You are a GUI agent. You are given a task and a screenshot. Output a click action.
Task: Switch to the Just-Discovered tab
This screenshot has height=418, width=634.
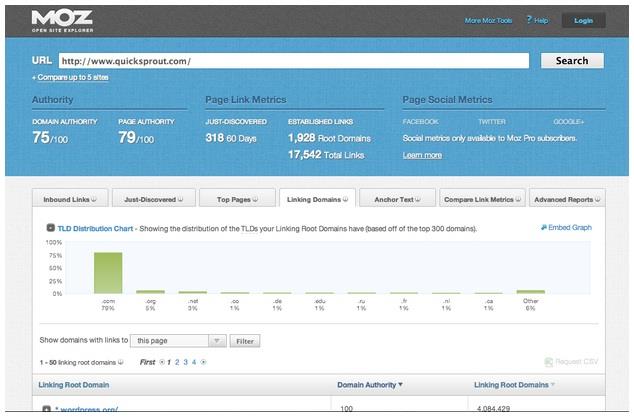point(154,199)
